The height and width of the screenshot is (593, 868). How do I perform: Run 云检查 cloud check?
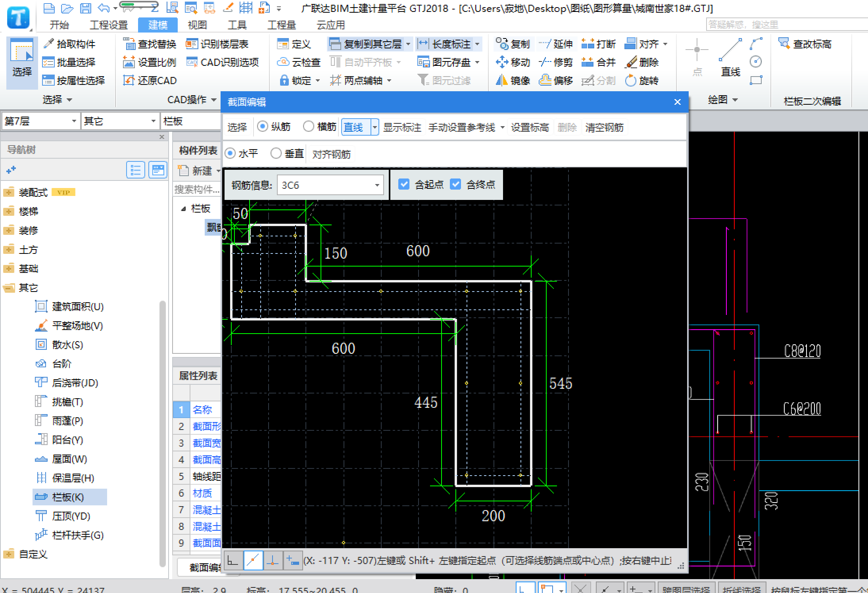(x=299, y=62)
